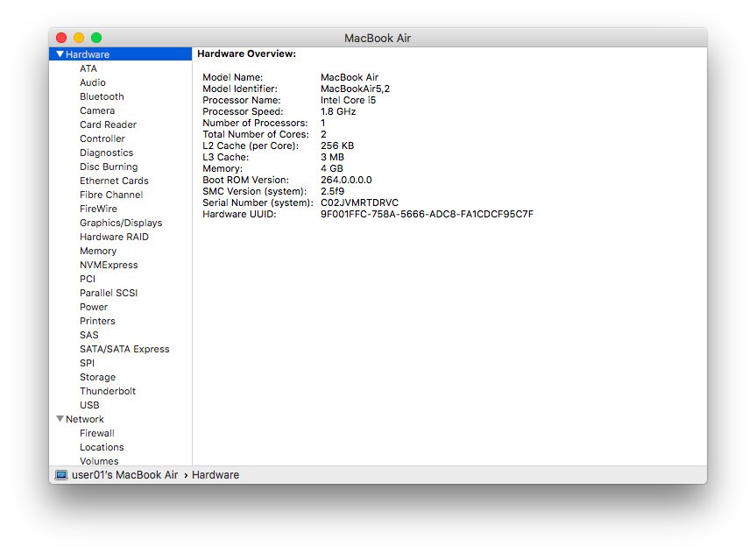
Task: Select Camera in the sidebar
Action: coord(97,110)
